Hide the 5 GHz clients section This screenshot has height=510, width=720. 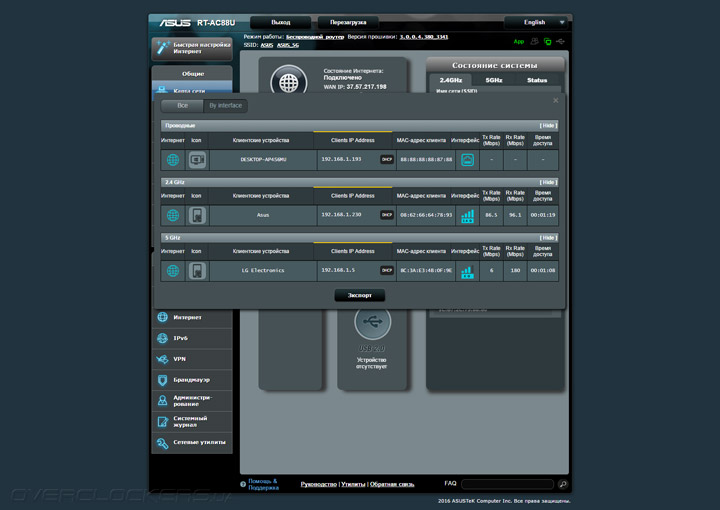(548, 238)
